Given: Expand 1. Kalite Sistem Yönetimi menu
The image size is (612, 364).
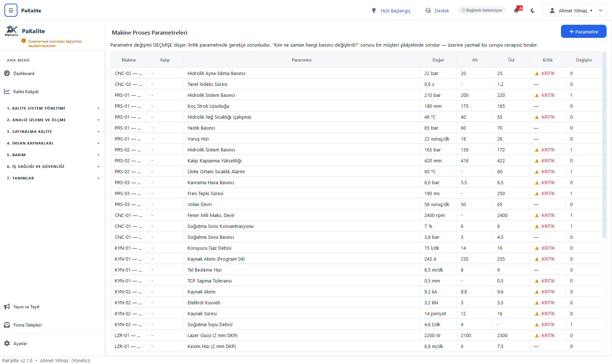Looking at the screenshot, I should pyautogui.click(x=53, y=108).
